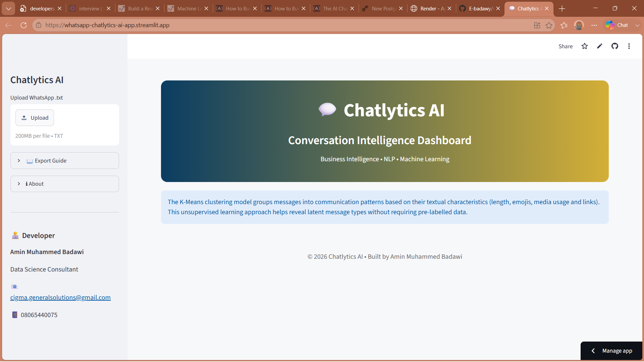Open browser settings and more menu
Image resolution: width=644 pixels, height=362 pixels.
point(594,25)
